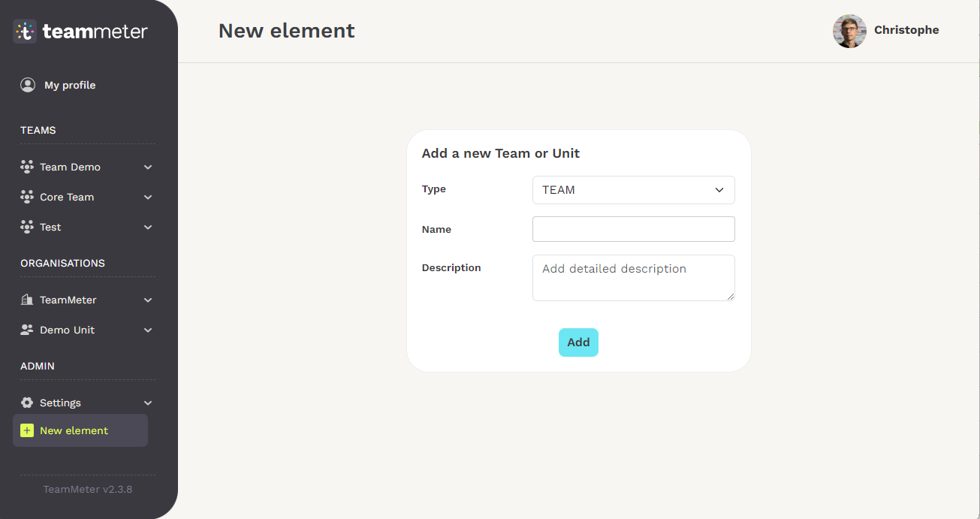Open the Type dropdown showing TEAM

click(633, 190)
